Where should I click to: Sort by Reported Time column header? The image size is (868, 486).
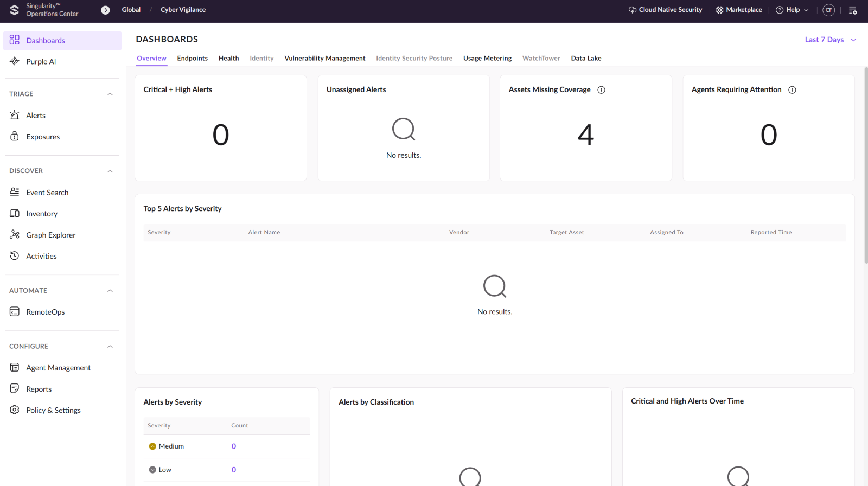[771, 233]
